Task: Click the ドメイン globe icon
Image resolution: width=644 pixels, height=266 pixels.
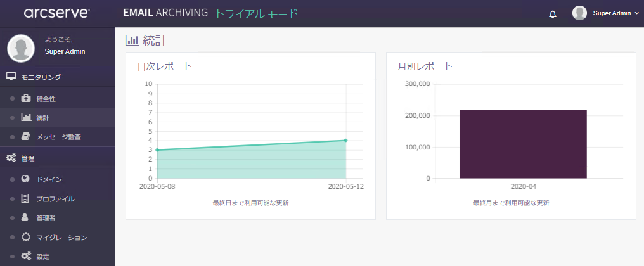Action: click(x=25, y=179)
